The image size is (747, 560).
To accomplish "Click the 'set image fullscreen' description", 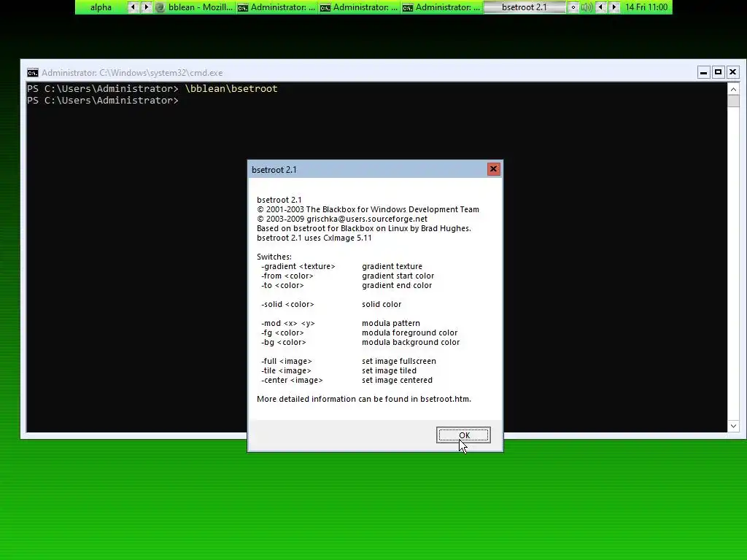I will click(x=399, y=362).
